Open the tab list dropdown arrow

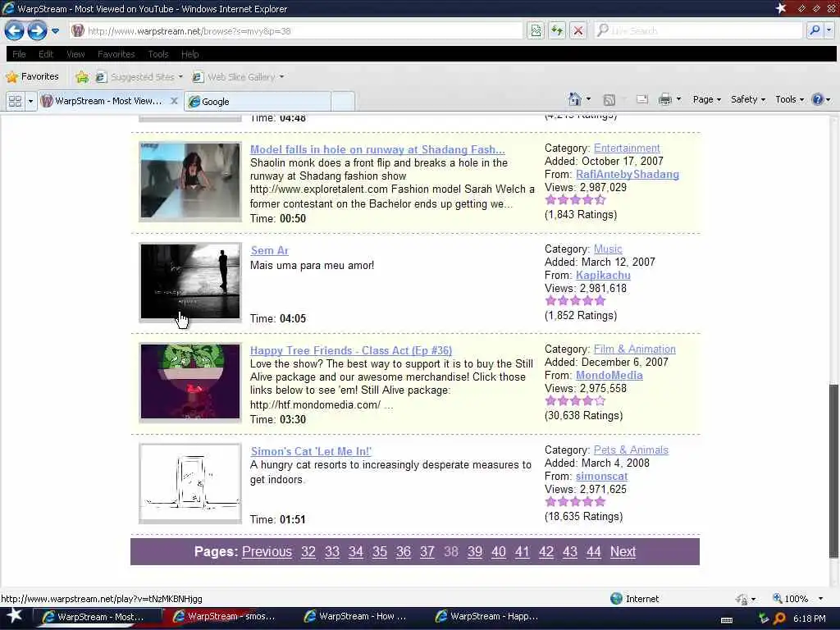click(x=30, y=101)
